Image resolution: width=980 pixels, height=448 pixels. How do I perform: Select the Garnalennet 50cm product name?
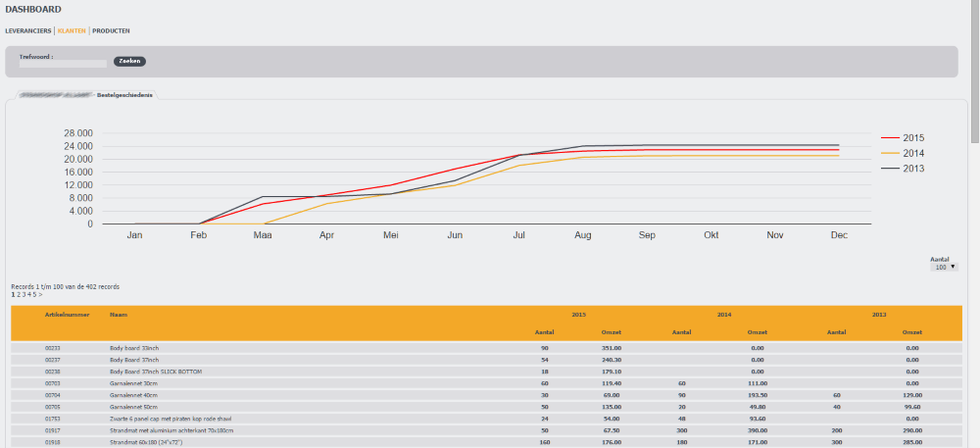coord(134,407)
